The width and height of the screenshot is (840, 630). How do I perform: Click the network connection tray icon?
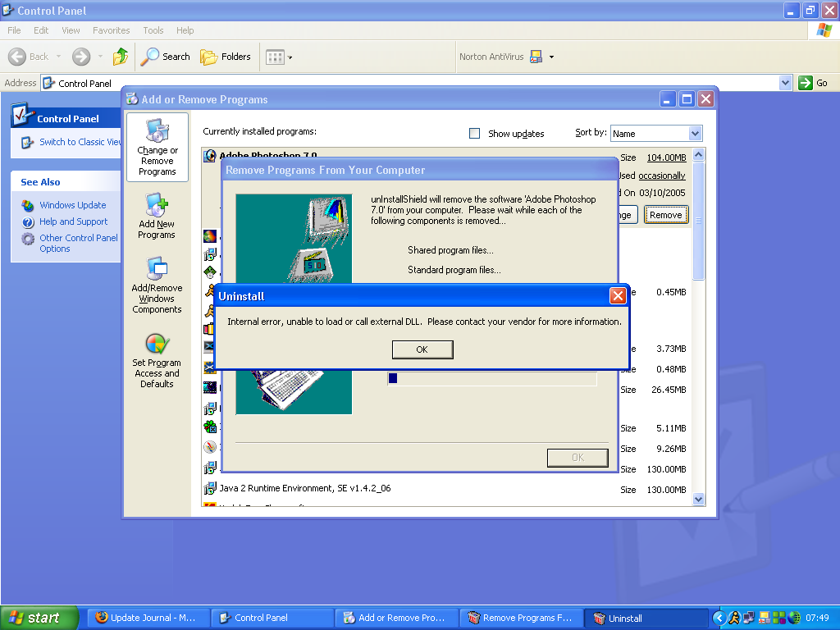(749, 619)
